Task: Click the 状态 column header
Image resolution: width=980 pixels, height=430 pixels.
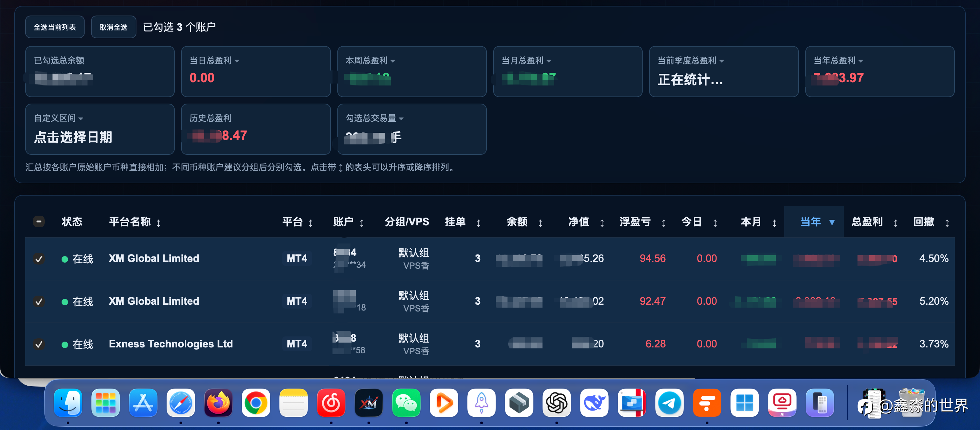Action: pyautogui.click(x=72, y=222)
